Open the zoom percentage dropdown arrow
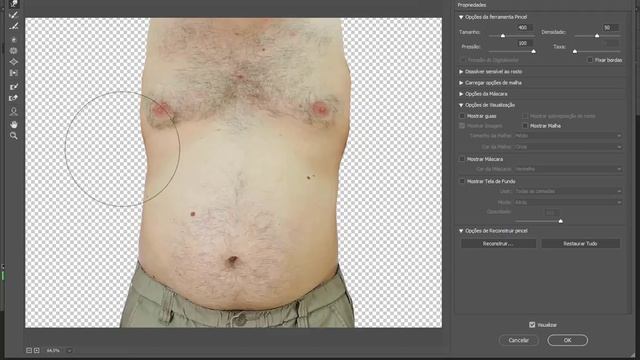640x360 pixels. (x=69, y=350)
